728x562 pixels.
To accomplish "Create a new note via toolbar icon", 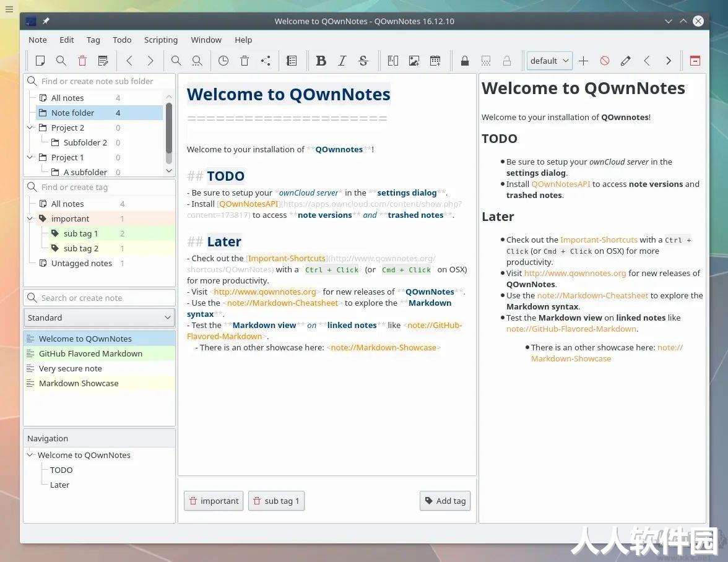I will (x=40, y=61).
